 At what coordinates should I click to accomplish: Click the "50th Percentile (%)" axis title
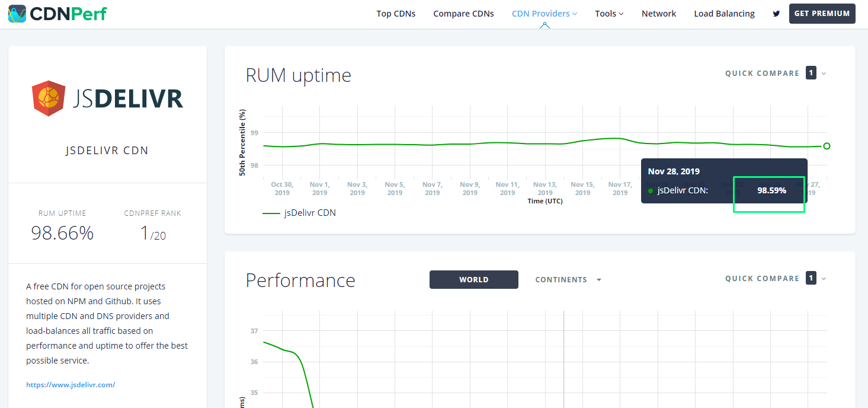[242, 143]
